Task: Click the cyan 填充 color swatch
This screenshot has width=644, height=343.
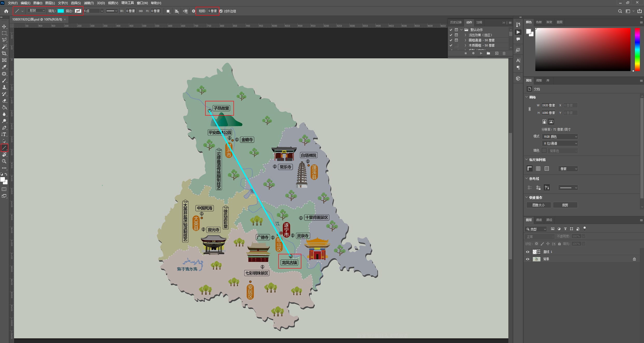Action: (x=61, y=11)
